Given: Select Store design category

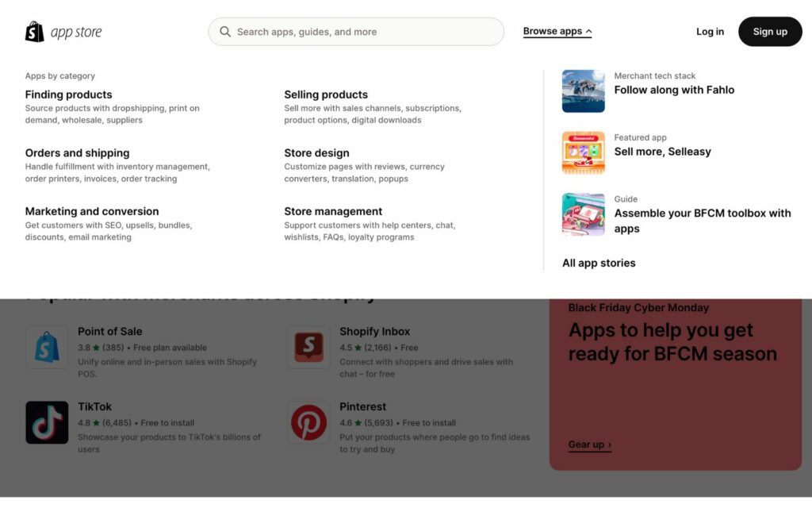Looking at the screenshot, I should (x=316, y=153).
